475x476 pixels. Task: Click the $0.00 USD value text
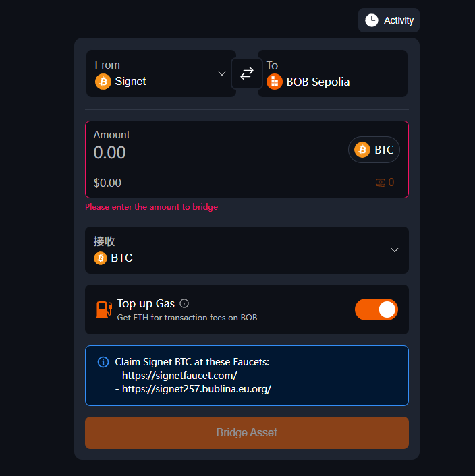[x=108, y=183]
